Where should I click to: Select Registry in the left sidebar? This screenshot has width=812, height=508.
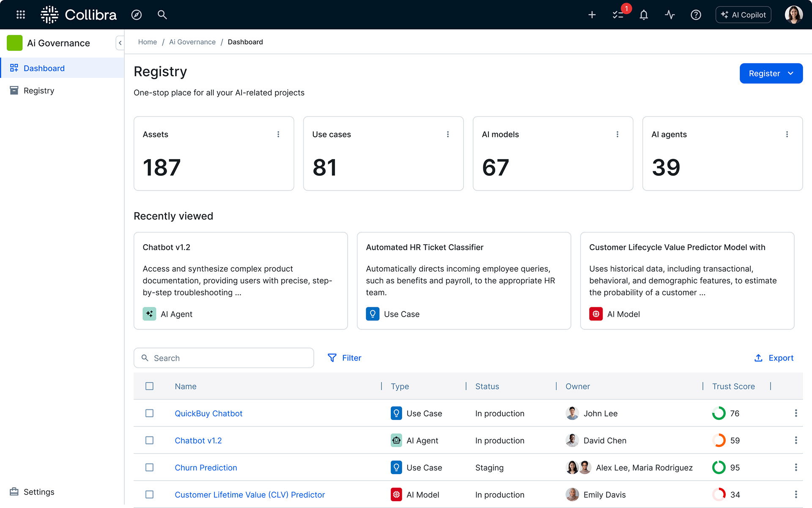click(x=39, y=91)
